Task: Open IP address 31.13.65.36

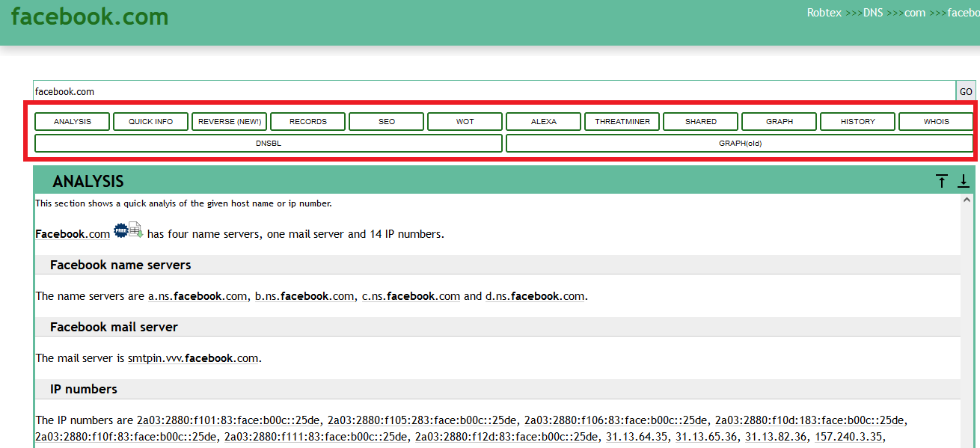Action: click(707, 437)
